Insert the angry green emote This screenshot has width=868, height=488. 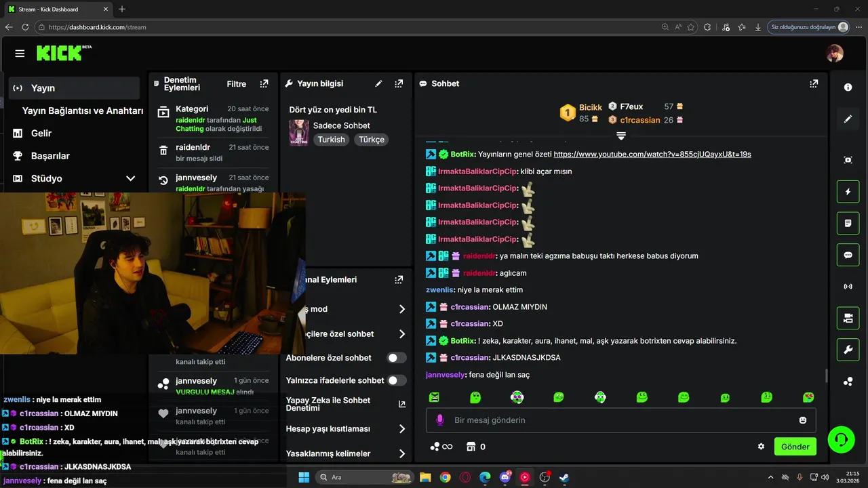(x=434, y=397)
